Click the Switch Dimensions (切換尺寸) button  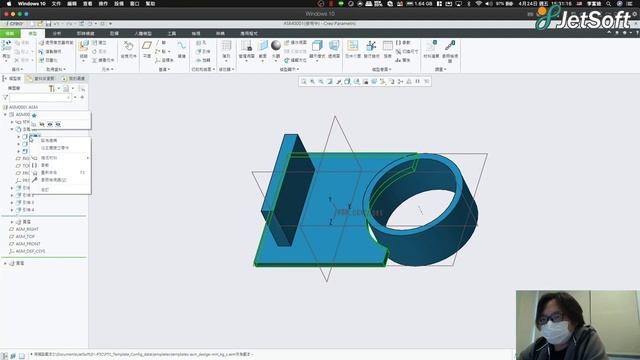[x=407, y=51]
